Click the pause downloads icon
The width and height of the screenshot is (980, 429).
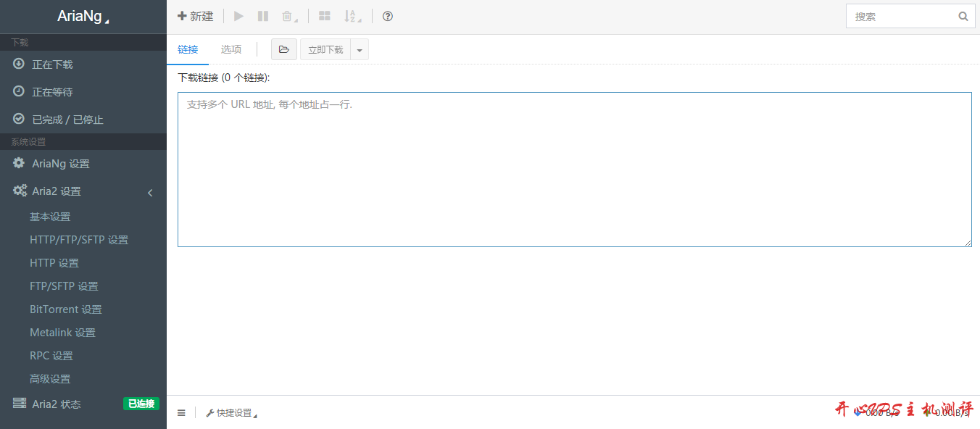tap(263, 16)
